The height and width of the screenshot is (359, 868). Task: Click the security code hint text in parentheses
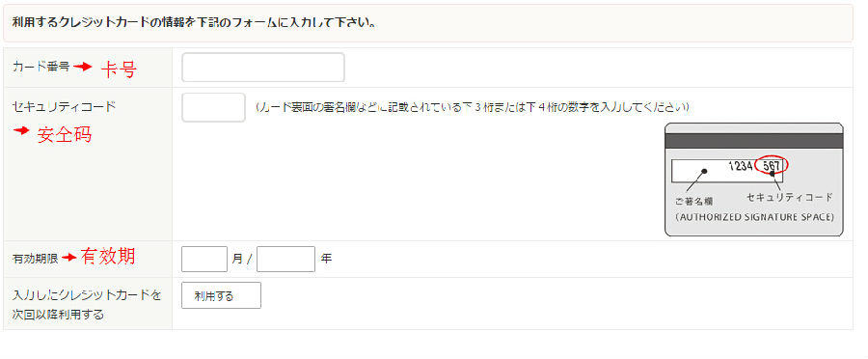(473, 107)
